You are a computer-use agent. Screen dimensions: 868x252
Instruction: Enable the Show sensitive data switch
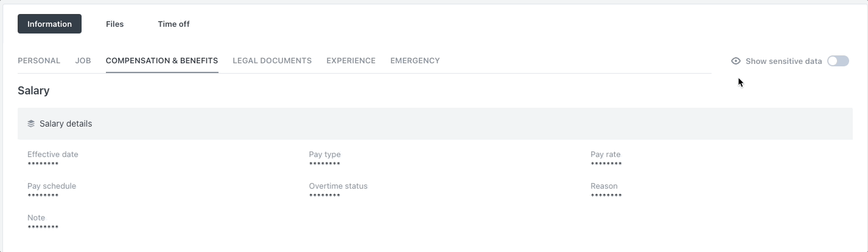pyautogui.click(x=838, y=61)
